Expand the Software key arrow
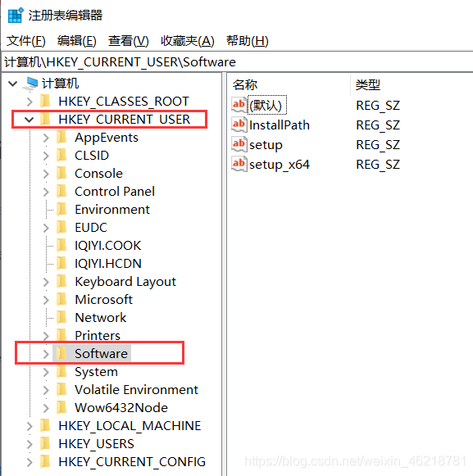The height and width of the screenshot is (476, 473). click(46, 354)
